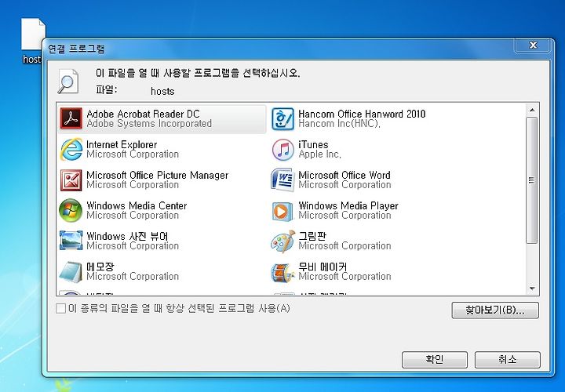The height and width of the screenshot is (392, 565).
Task: Click the Windows Media Player icon
Action: click(x=282, y=211)
